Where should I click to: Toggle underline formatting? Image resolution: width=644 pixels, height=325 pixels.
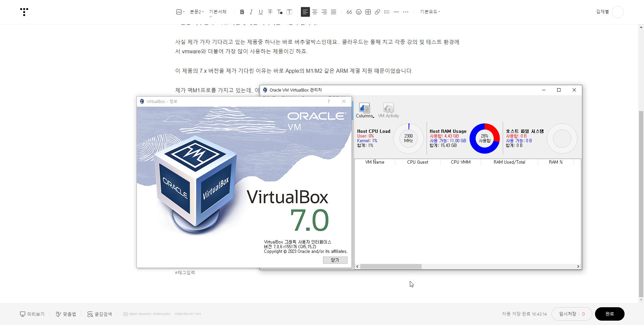click(x=261, y=12)
